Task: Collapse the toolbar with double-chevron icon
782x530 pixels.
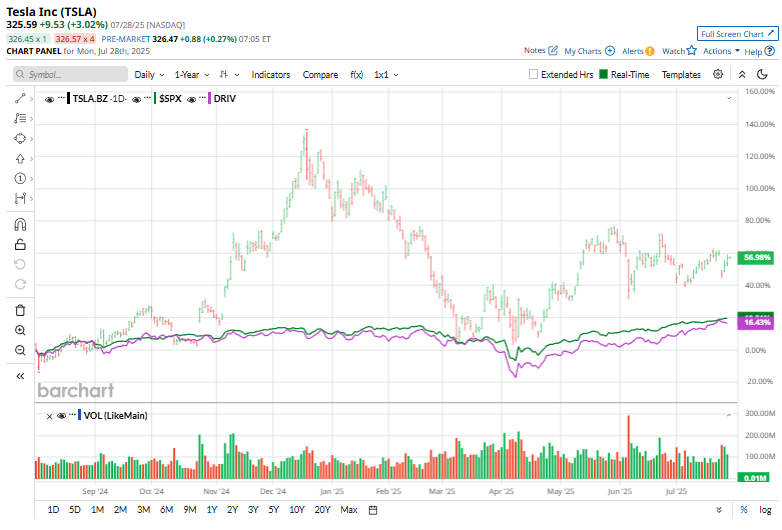Action: pos(742,74)
